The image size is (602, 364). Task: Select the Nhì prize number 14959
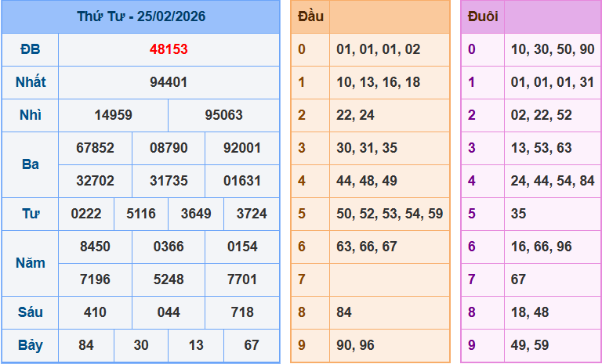[113, 115]
